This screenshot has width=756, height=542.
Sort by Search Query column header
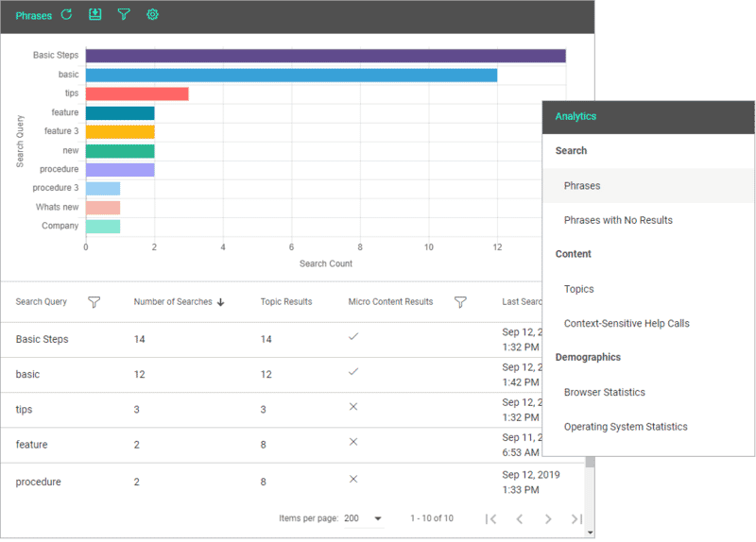[41, 301]
